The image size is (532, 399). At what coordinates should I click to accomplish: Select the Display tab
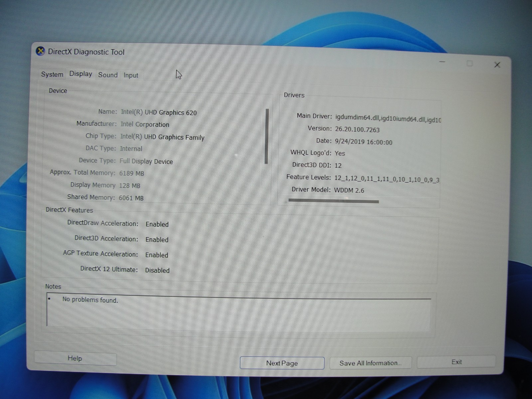click(x=81, y=74)
